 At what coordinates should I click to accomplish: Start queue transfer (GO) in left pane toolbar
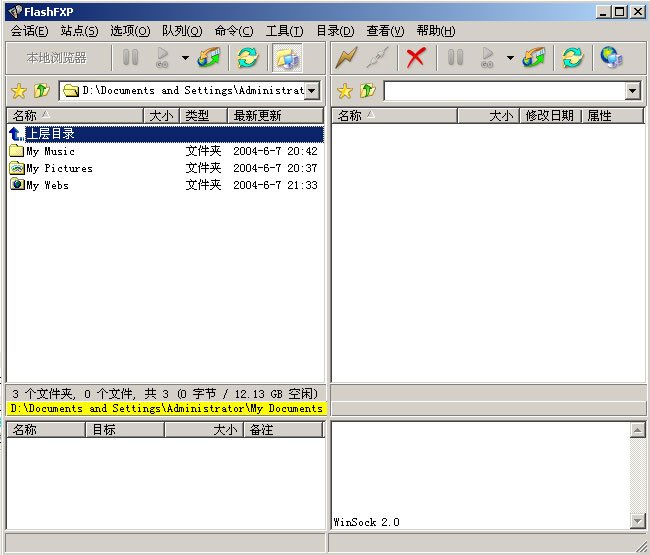[162, 57]
